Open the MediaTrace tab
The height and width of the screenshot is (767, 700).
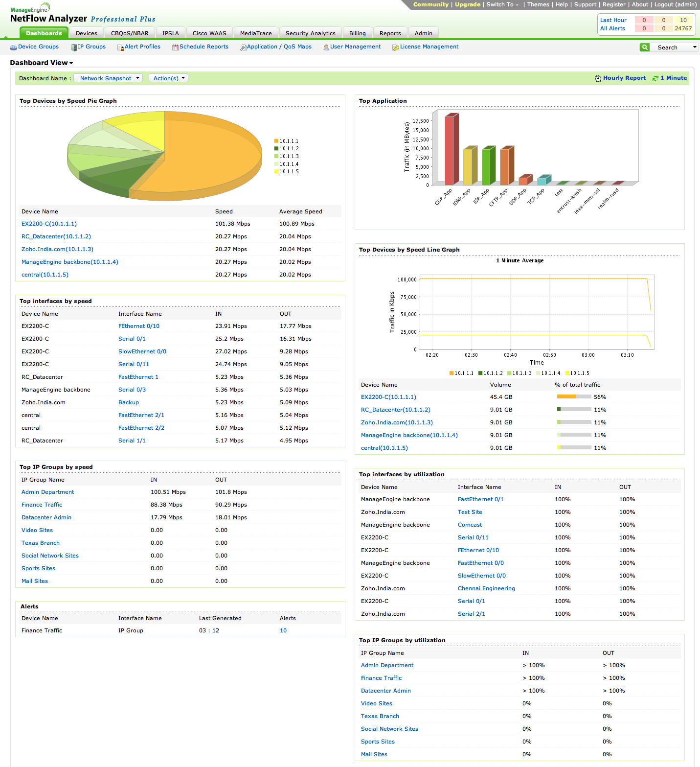(256, 33)
